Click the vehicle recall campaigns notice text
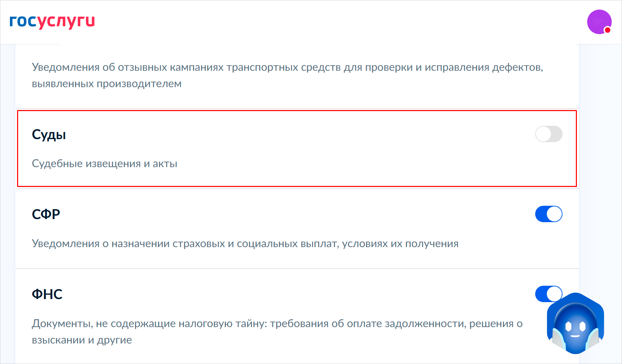 287,67
